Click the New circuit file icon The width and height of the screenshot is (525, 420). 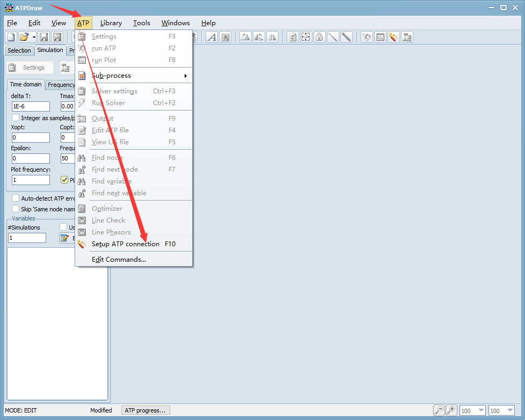pyautogui.click(x=11, y=37)
